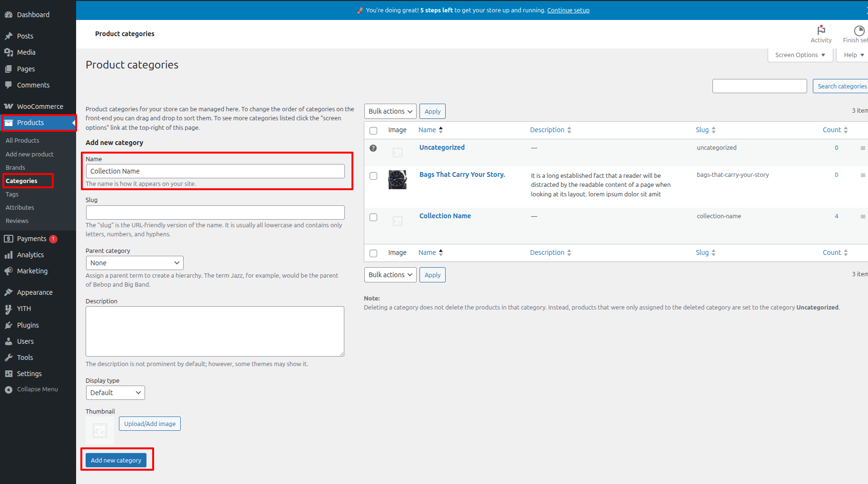Open the watch thumbnail of Bags category
Image resolution: width=868 pixels, height=484 pixels.
pyautogui.click(x=397, y=180)
